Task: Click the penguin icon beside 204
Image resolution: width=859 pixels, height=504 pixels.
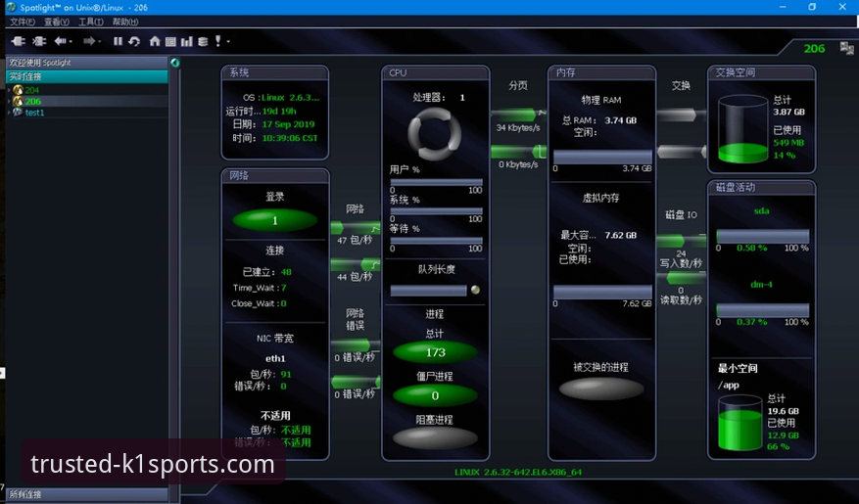Action: [18, 90]
